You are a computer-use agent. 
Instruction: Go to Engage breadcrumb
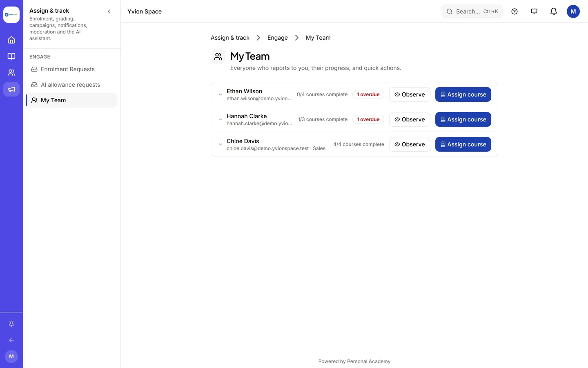tap(278, 38)
